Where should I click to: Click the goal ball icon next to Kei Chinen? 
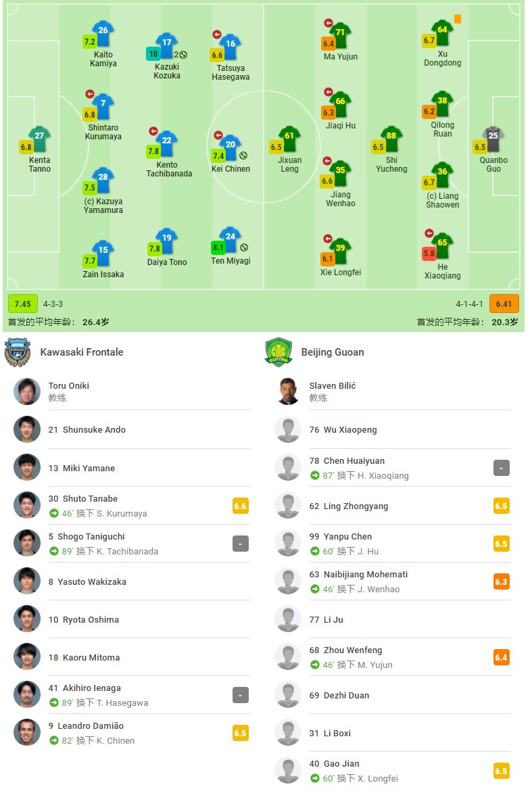[243, 156]
